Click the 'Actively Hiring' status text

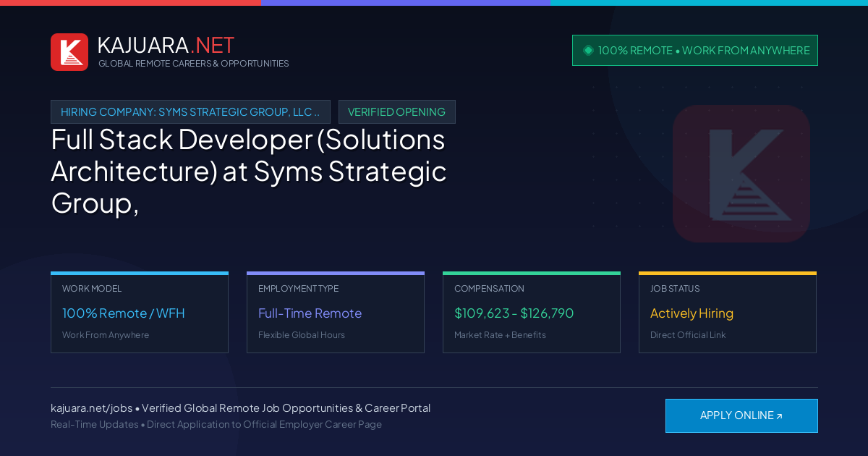(692, 313)
